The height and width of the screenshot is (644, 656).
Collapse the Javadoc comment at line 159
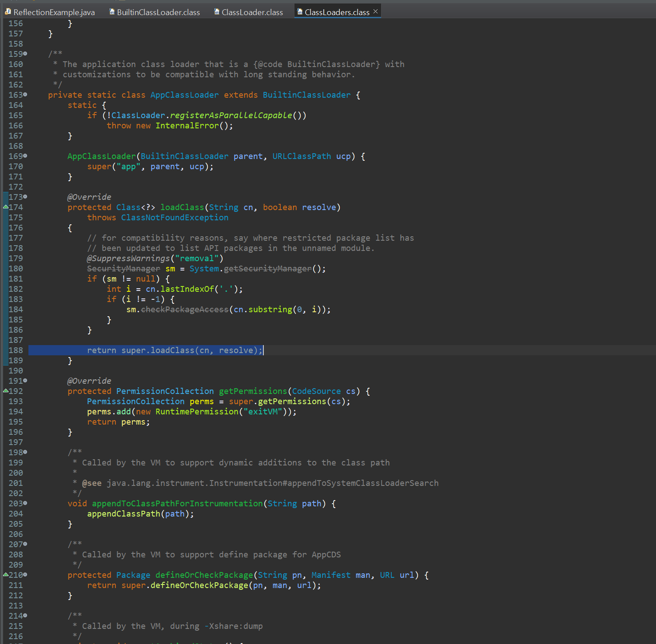(25, 54)
